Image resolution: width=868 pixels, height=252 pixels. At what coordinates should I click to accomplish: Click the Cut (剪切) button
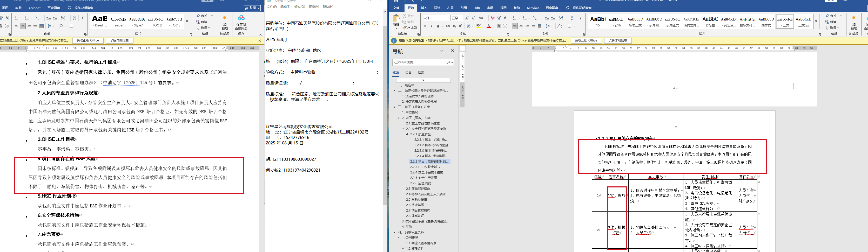[408, 16]
